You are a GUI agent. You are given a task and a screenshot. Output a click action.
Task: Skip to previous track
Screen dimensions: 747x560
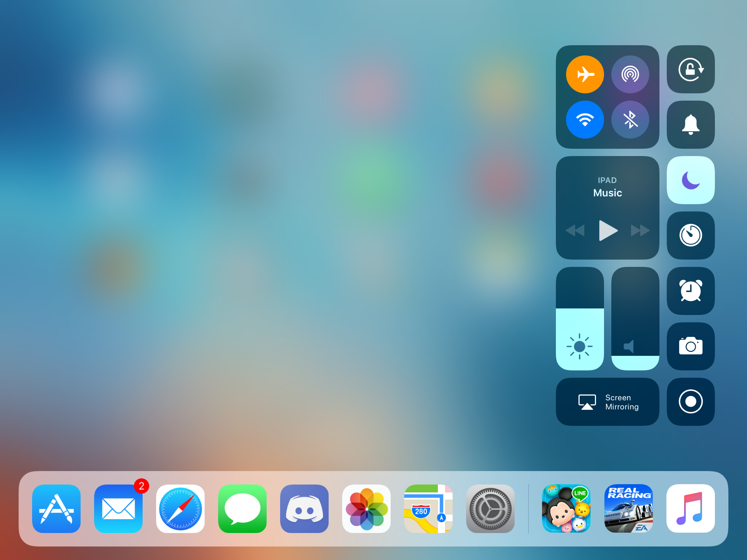point(575,230)
